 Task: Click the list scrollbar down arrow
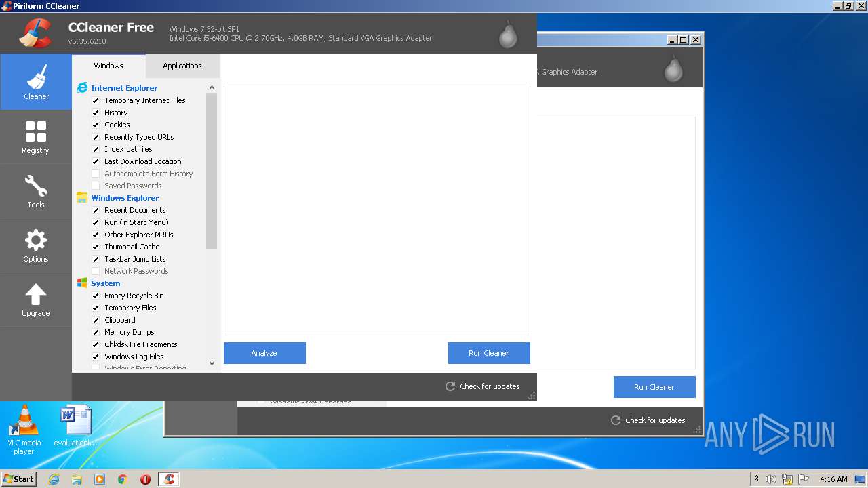point(212,363)
